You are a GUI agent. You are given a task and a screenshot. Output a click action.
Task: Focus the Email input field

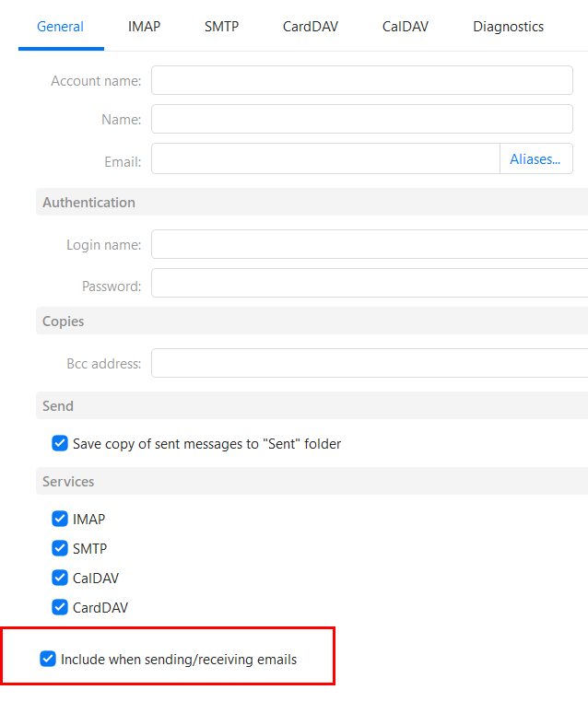[325, 158]
